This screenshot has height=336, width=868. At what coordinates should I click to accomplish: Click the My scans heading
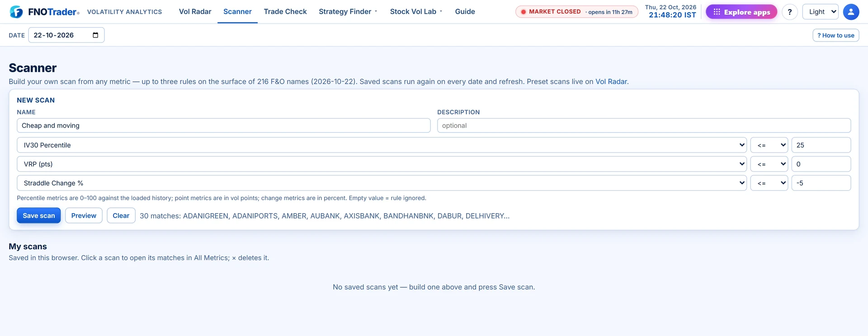point(28,247)
